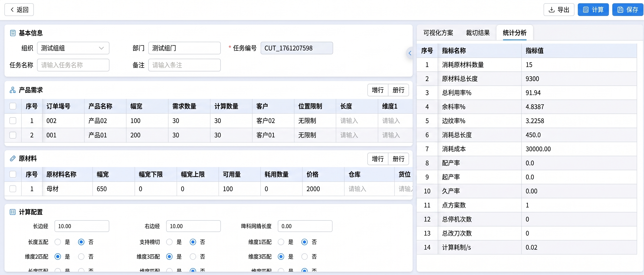Image resolution: width=644 pixels, height=275 pixels.
Task: Click the 总利用率% value 91.94
Action: pyautogui.click(x=533, y=93)
